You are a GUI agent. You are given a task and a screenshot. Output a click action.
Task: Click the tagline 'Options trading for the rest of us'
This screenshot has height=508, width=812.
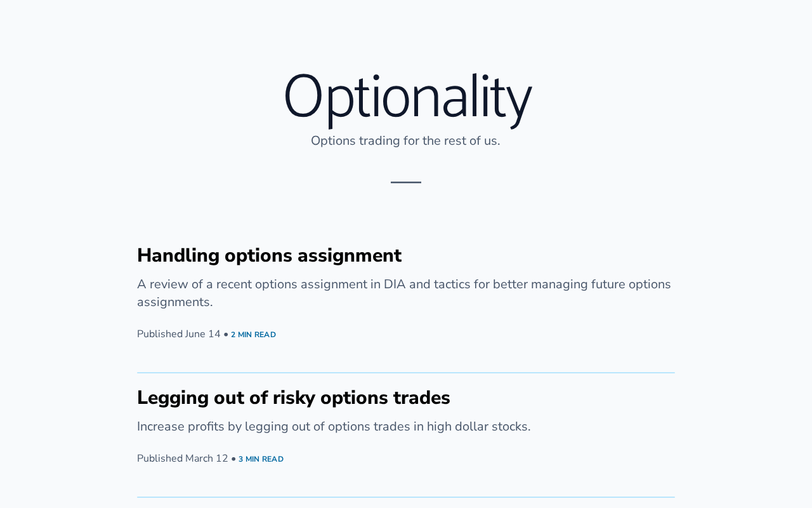tap(405, 141)
